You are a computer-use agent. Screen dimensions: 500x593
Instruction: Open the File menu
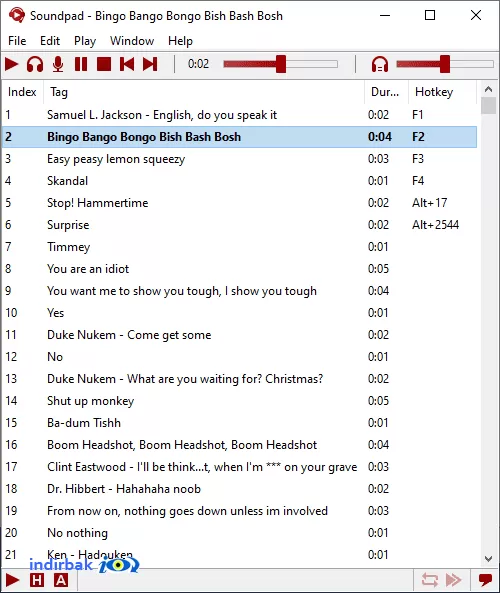(x=17, y=41)
